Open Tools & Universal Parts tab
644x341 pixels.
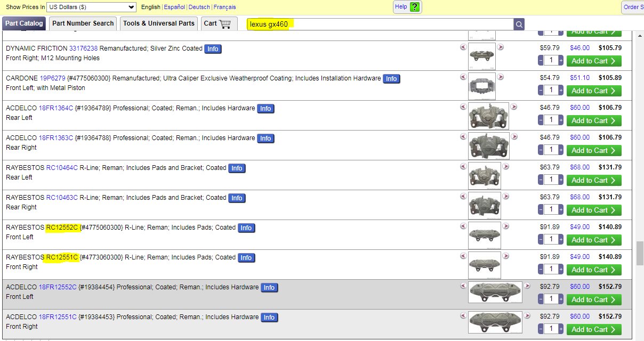click(159, 23)
